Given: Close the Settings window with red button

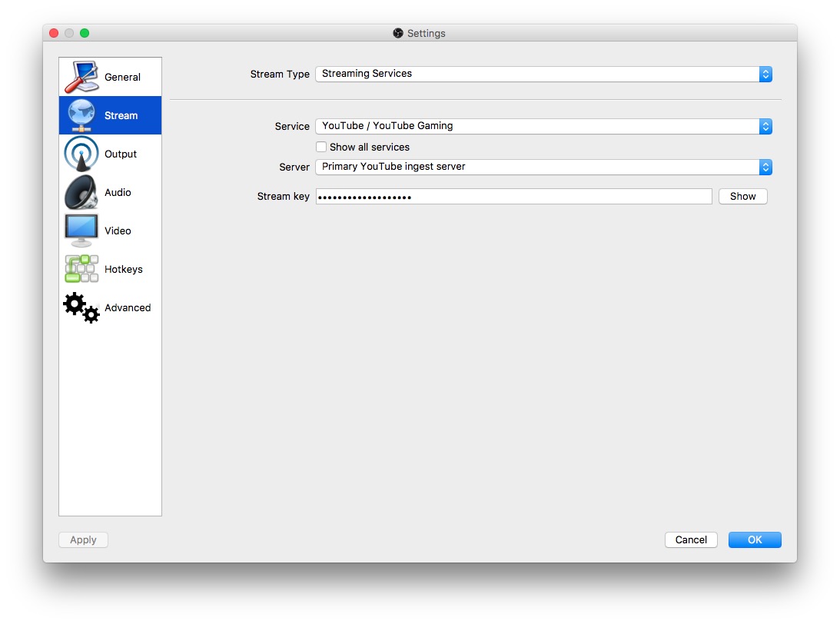Looking at the screenshot, I should [x=54, y=33].
